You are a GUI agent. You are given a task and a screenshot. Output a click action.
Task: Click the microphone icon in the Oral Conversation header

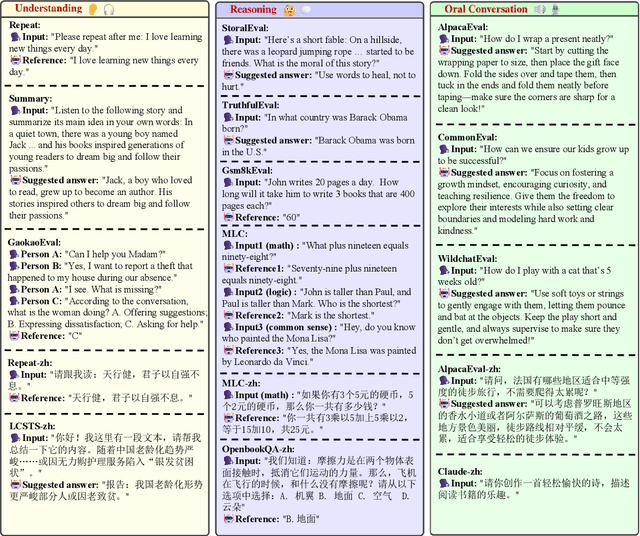pos(555,9)
